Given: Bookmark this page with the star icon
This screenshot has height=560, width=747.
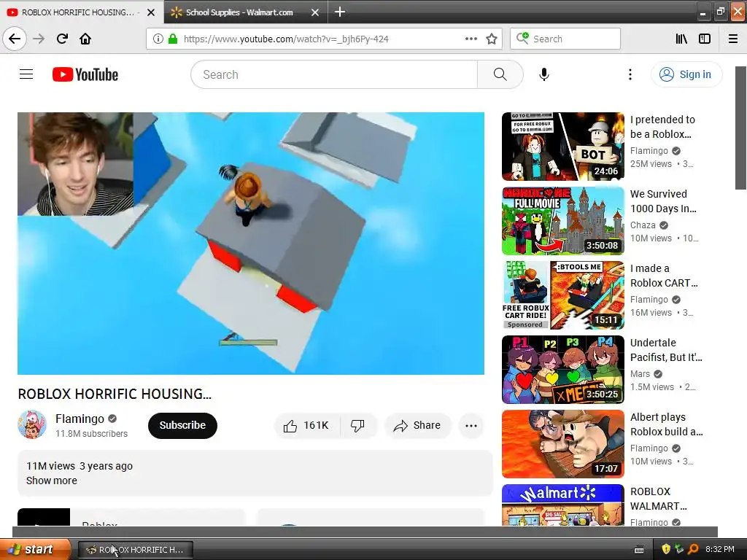Looking at the screenshot, I should tap(492, 39).
